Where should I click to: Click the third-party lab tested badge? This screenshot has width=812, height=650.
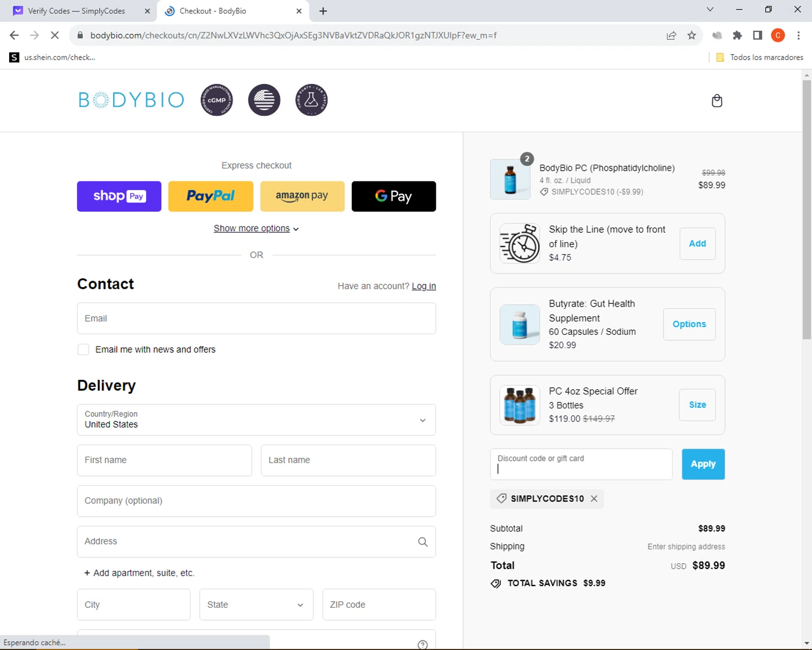tap(311, 100)
